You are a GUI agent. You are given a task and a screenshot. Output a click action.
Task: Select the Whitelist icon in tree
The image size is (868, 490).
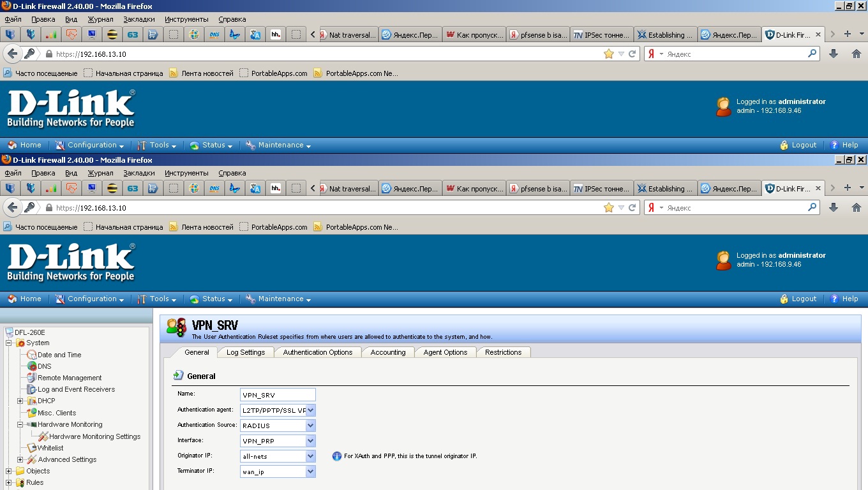tap(32, 448)
